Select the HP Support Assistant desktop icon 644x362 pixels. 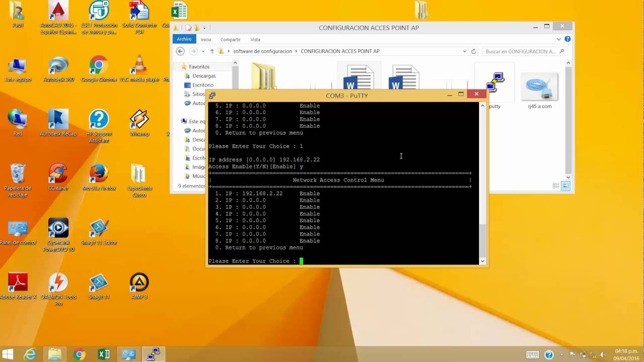coord(99,127)
